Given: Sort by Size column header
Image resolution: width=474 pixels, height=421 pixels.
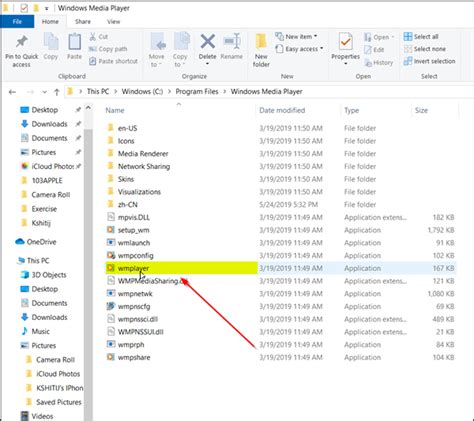Looking at the screenshot, I should [x=435, y=110].
